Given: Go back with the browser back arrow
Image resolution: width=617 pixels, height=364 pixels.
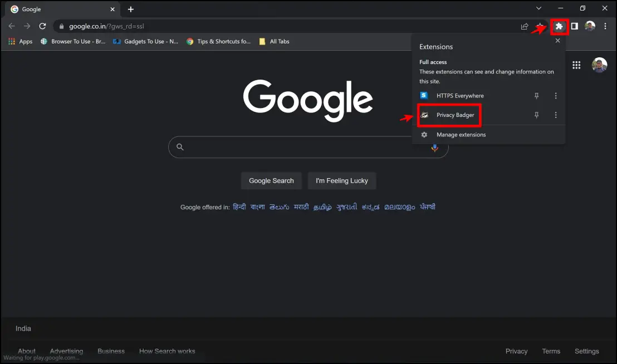Looking at the screenshot, I should click(11, 26).
